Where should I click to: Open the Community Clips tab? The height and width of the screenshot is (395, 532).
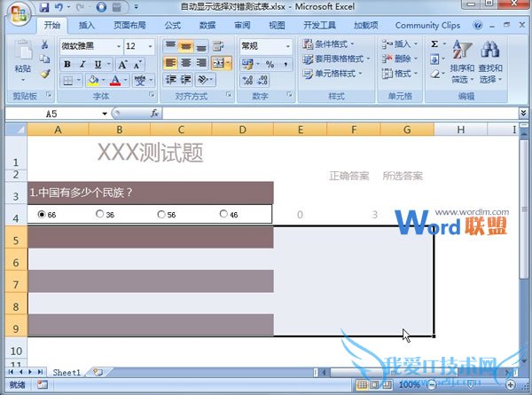pos(427,26)
